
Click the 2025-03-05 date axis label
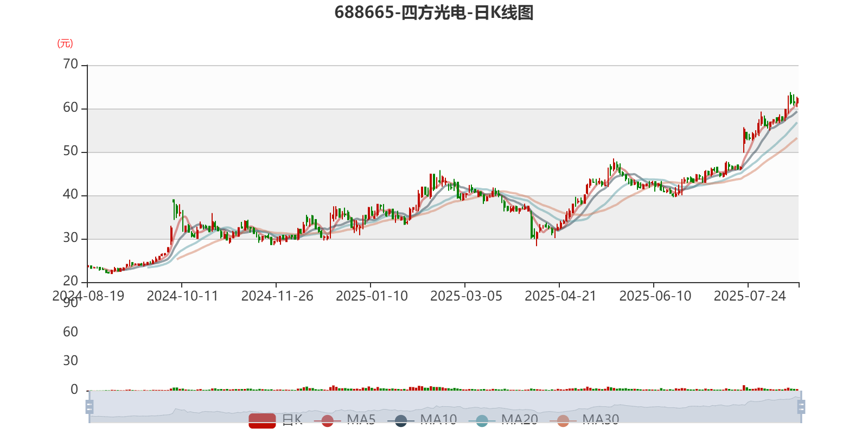click(466, 296)
